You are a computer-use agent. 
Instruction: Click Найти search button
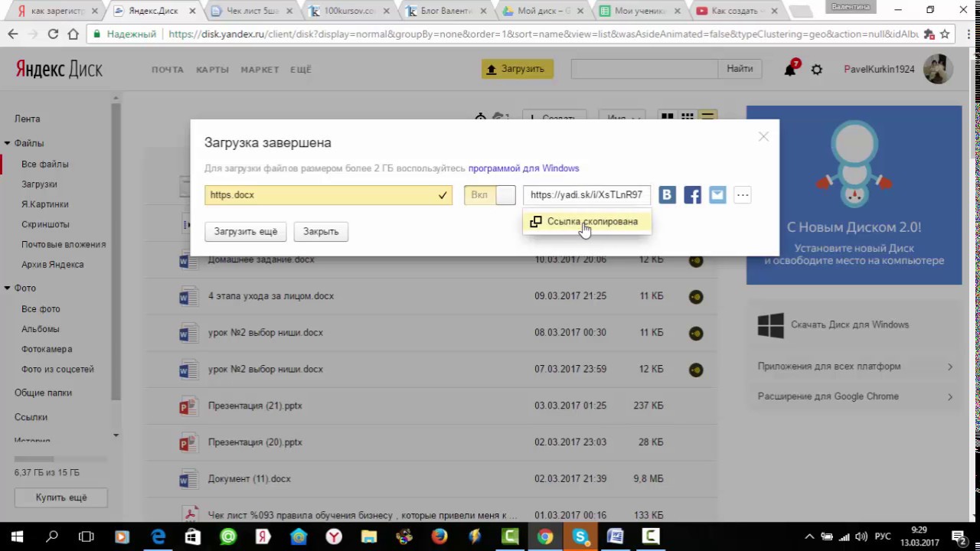click(740, 69)
